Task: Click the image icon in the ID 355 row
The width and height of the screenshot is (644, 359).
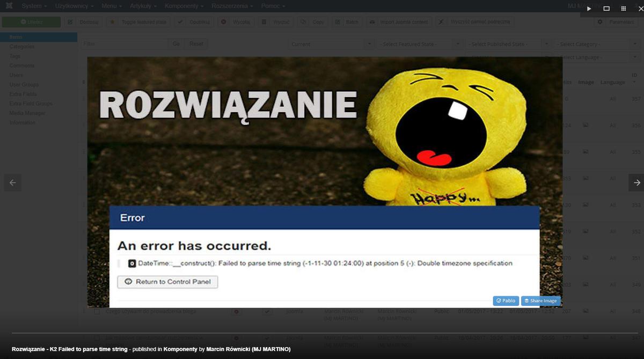Action: coord(586,152)
